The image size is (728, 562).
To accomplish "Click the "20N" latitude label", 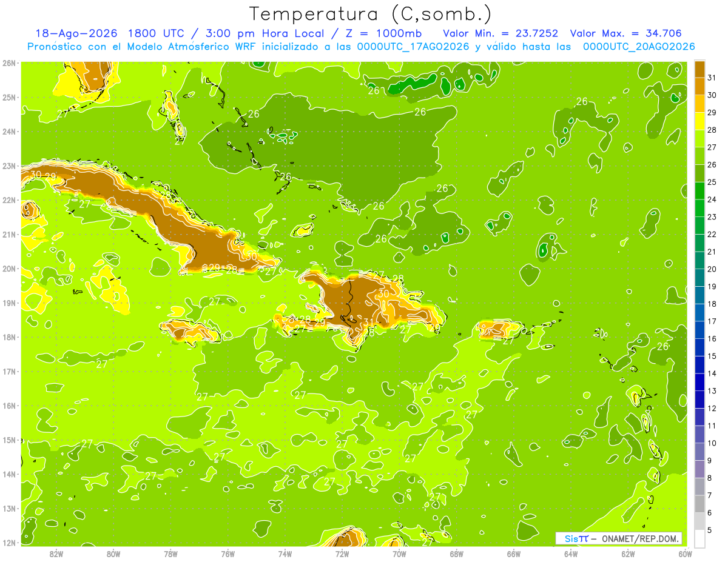I will [8, 269].
